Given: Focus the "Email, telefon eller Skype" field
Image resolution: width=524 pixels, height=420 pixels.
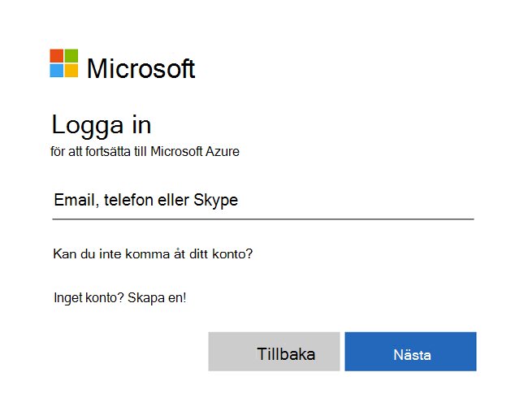Looking at the screenshot, I should click(x=262, y=200).
